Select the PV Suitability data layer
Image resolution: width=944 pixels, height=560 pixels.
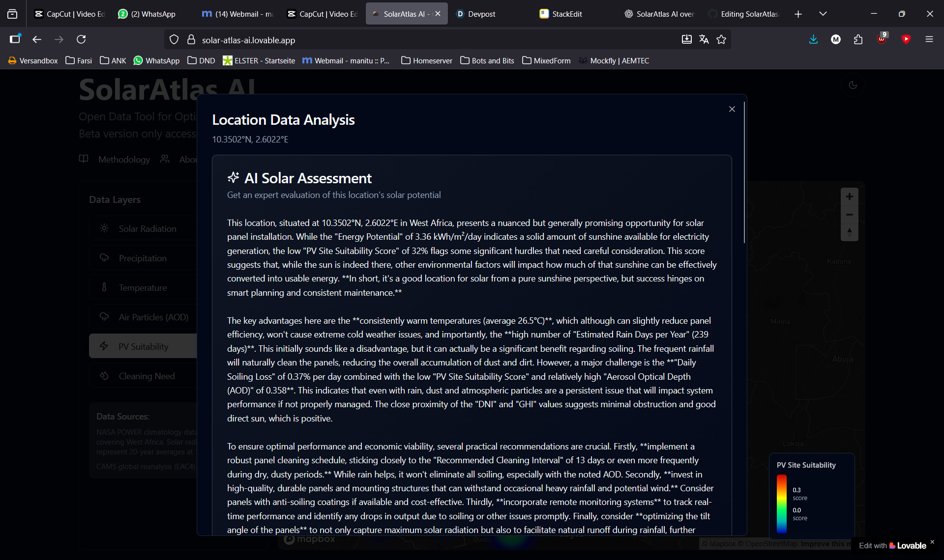point(143,346)
